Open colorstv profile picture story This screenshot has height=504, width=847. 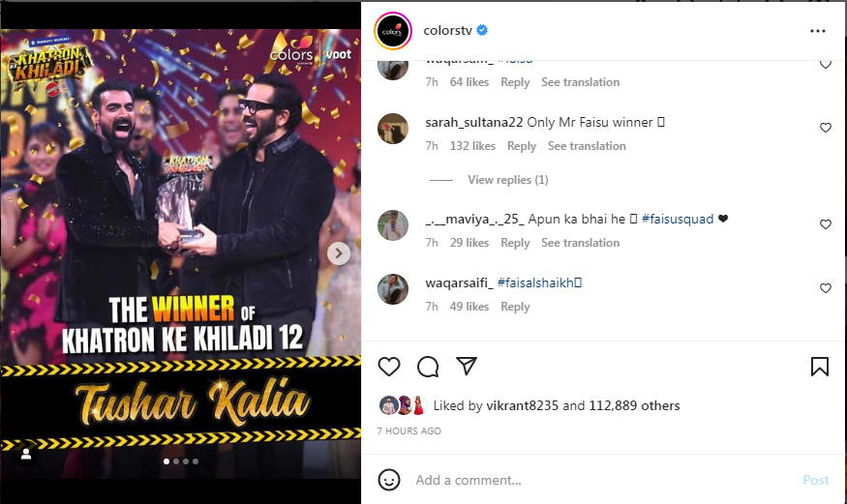(393, 31)
